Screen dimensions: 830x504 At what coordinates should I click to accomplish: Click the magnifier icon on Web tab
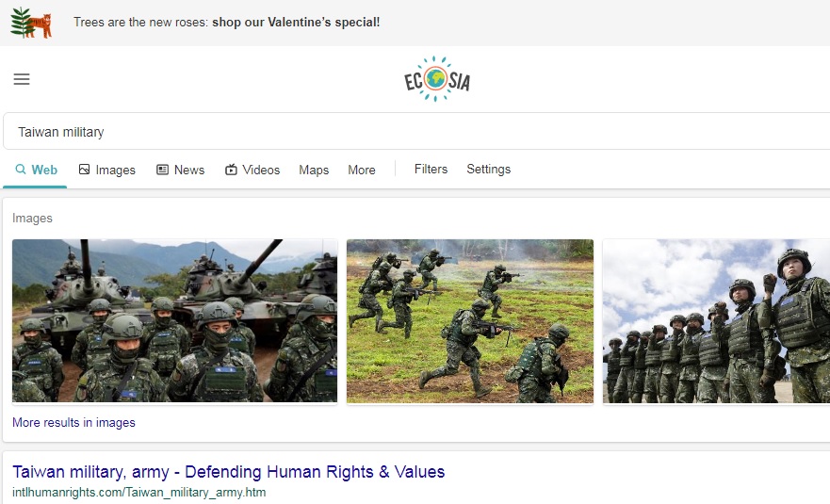pos(21,170)
